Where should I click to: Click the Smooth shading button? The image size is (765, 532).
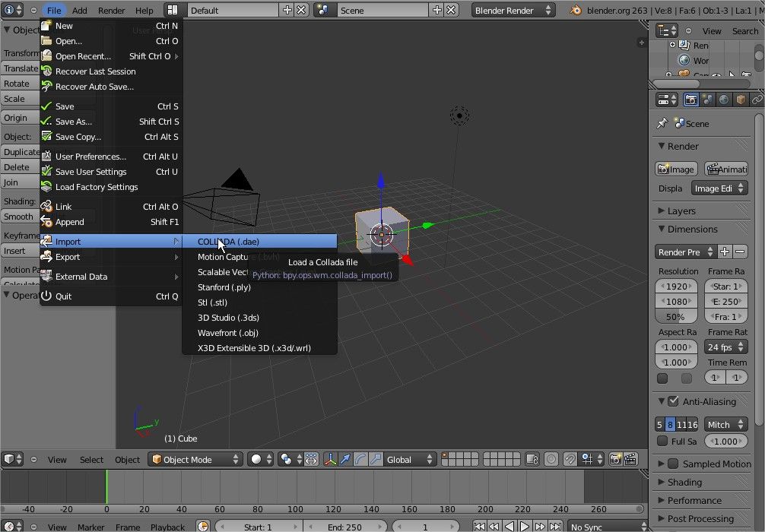[x=20, y=217]
